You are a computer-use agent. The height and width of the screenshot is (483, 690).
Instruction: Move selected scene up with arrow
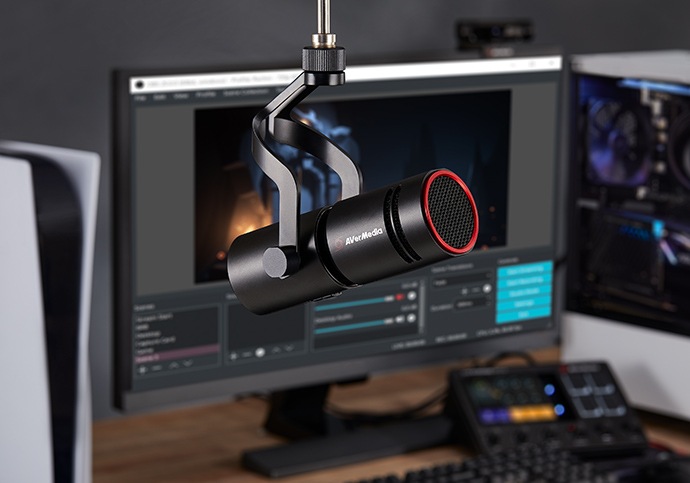point(173,365)
